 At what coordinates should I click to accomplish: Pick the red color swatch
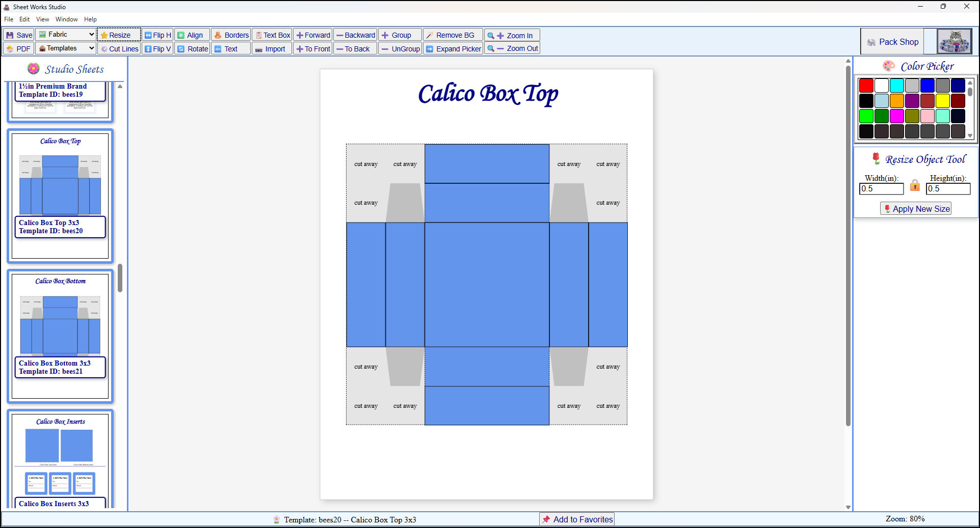click(x=866, y=85)
